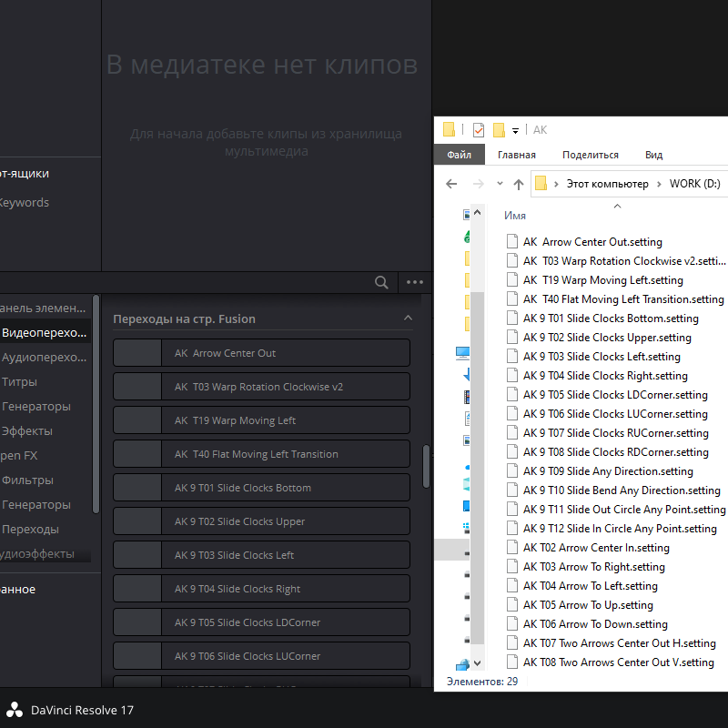Click the checkmark properties icon in quick access toolbar

pyautogui.click(x=478, y=129)
